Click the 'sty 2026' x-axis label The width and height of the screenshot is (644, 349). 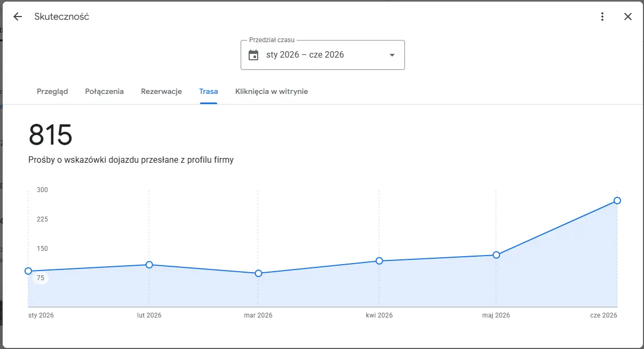(x=41, y=315)
